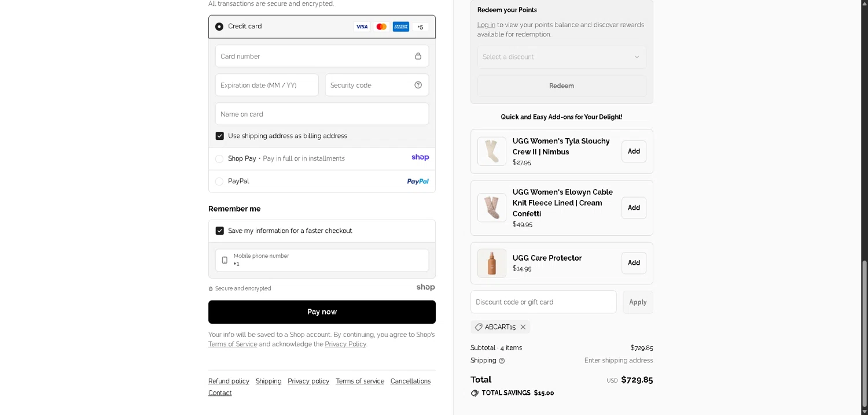Open the Terms of service footer link
The width and height of the screenshot is (868, 415).
(360, 381)
